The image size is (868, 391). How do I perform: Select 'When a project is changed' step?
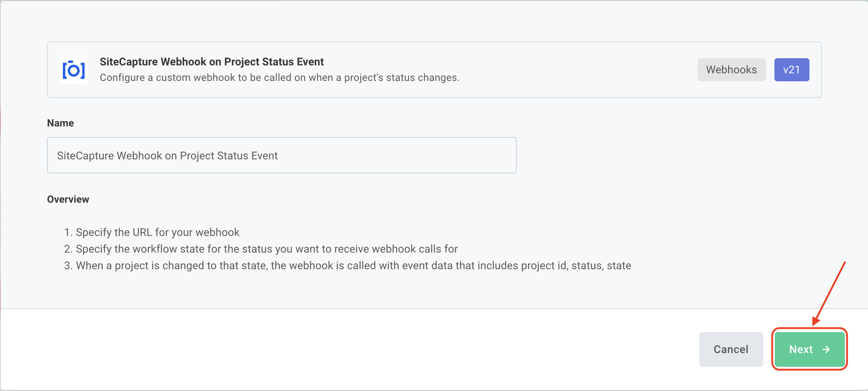[x=353, y=266]
